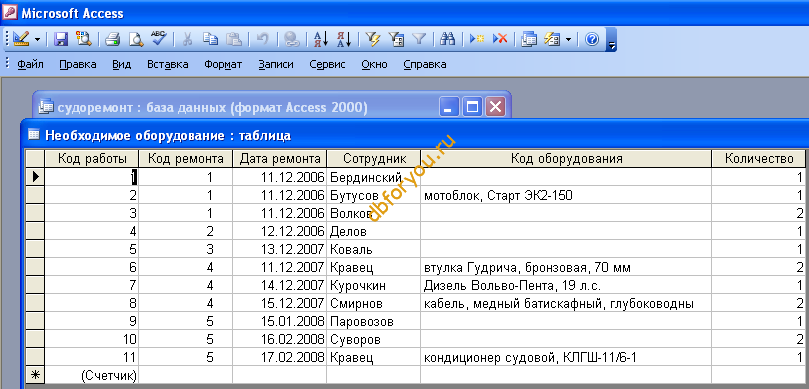Click the cell 'Суворов'
The height and width of the screenshot is (389, 809).
(x=374, y=339)
